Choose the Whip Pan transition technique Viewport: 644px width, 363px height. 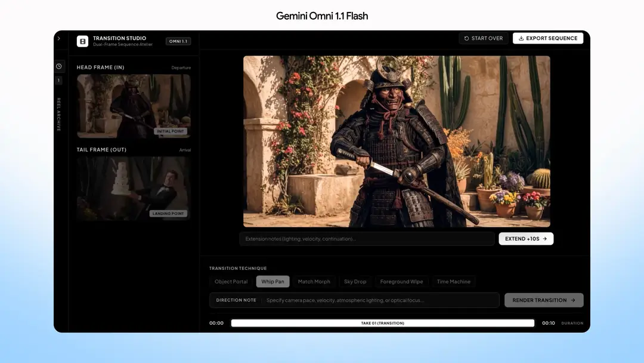273,282
